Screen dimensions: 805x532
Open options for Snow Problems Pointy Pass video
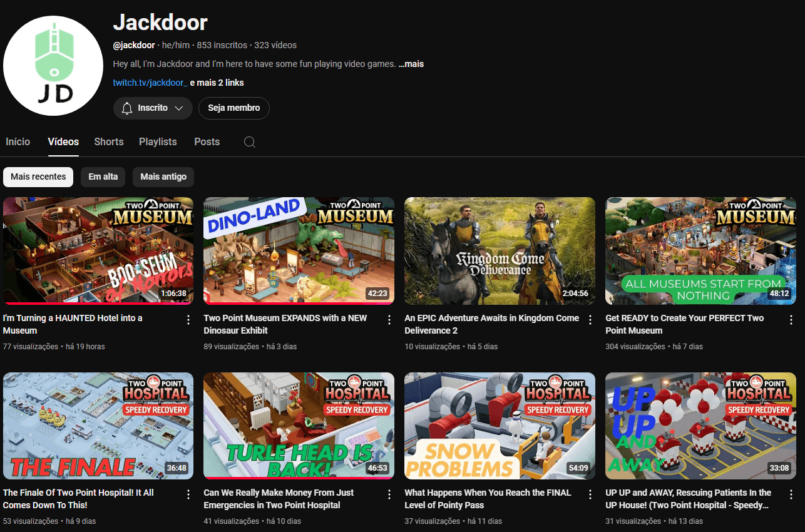(x=590, y=494)
